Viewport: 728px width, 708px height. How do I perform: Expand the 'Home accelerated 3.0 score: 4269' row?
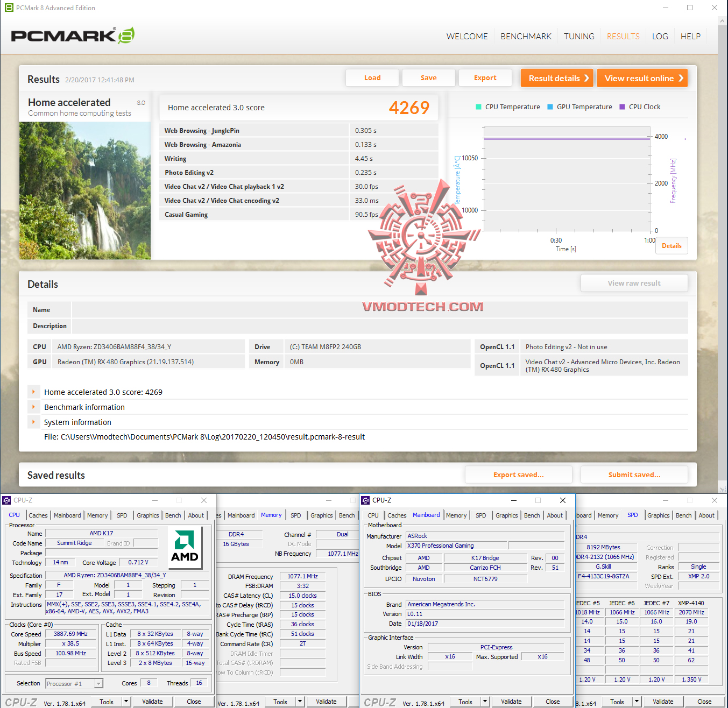pyautogui.click(x=33, y=392)
